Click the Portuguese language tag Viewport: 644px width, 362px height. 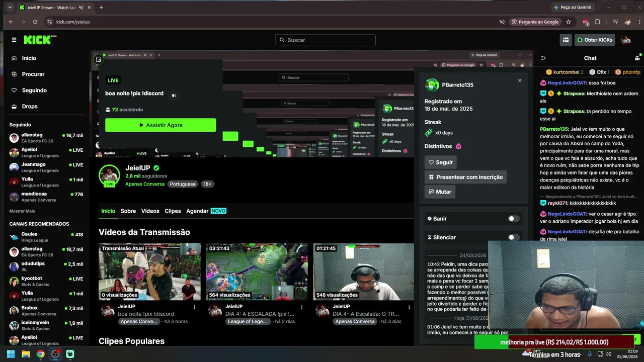pos(183,184)
